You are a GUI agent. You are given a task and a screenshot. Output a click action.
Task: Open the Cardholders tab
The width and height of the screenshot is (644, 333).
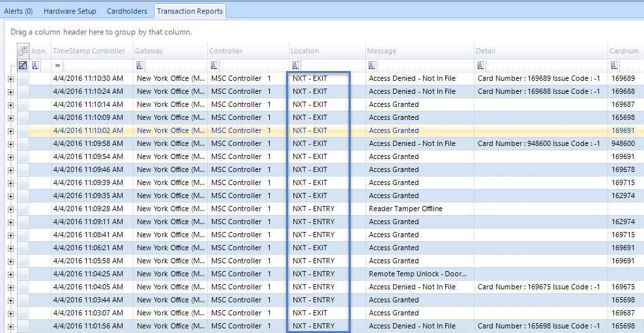tap(127, 11)
